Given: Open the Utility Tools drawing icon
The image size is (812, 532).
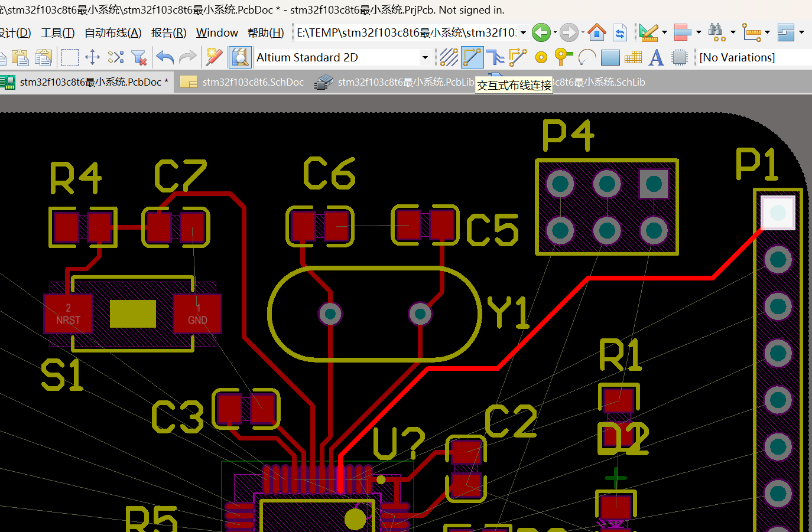Looking at the screenshot, I should pyautogui.click(x=648, y=32).
